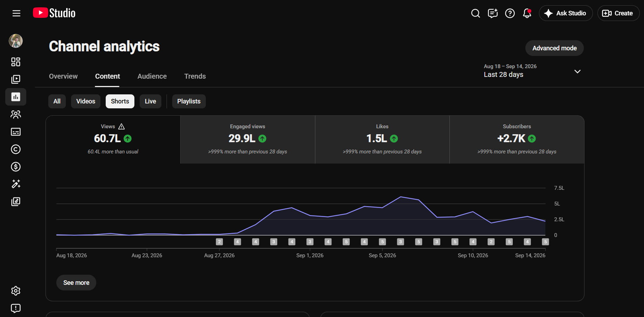
Task: Select the Shorts filter chip
Action: point(120,101)
